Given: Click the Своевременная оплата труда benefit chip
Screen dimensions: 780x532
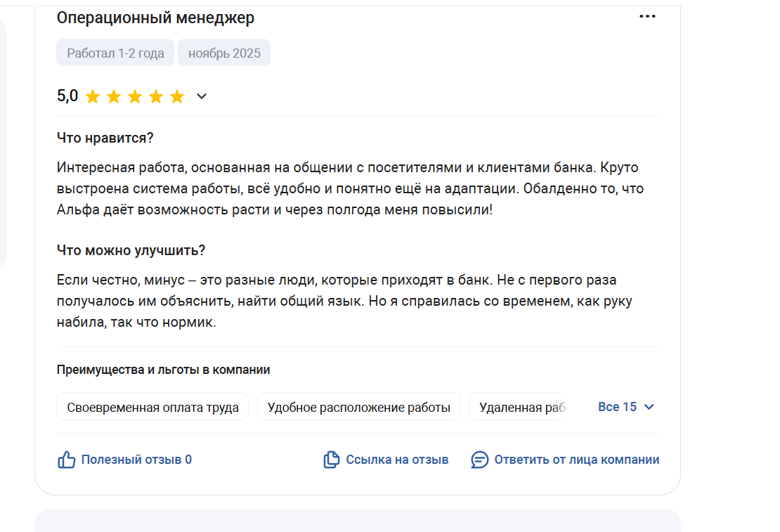Looking at the screenshot, I should pos(152,407).
